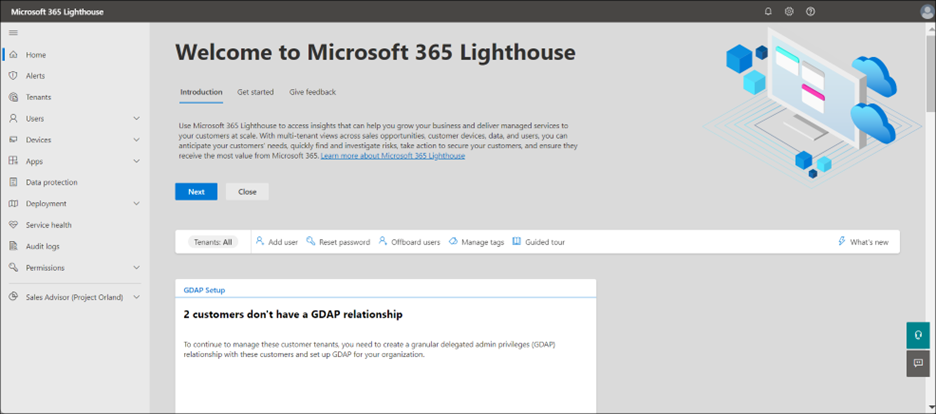Collapse the navigation hamburger menu
The image size is (936, 414).
13,33
